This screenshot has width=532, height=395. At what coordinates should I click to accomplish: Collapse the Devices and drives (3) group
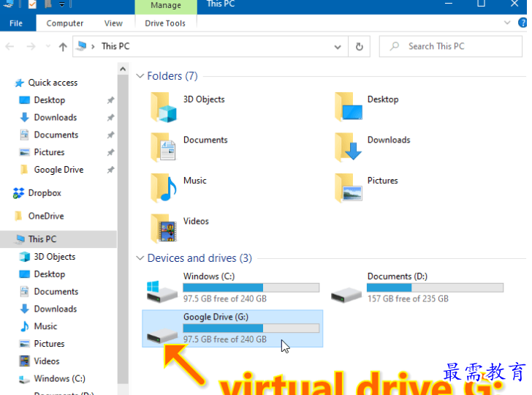(140, 258)
